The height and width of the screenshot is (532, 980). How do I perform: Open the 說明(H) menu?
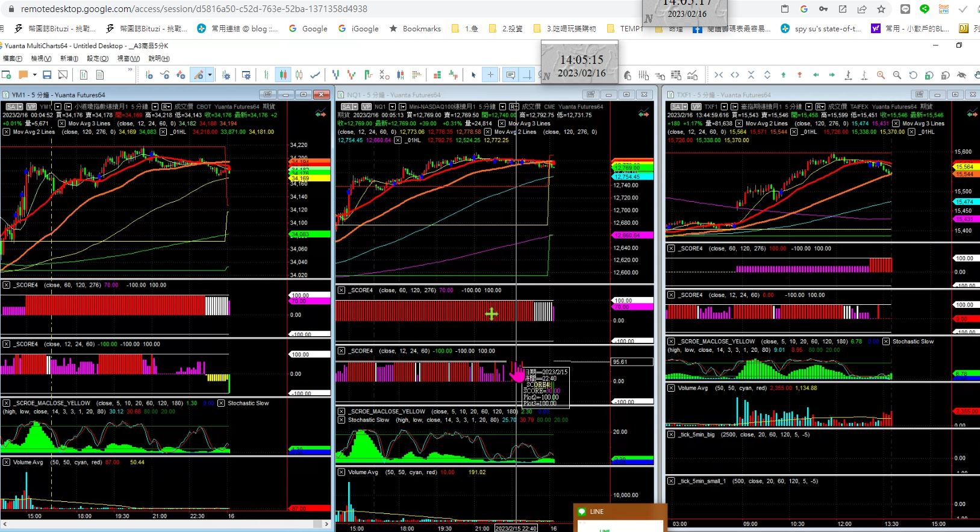(x=159, y=58)
